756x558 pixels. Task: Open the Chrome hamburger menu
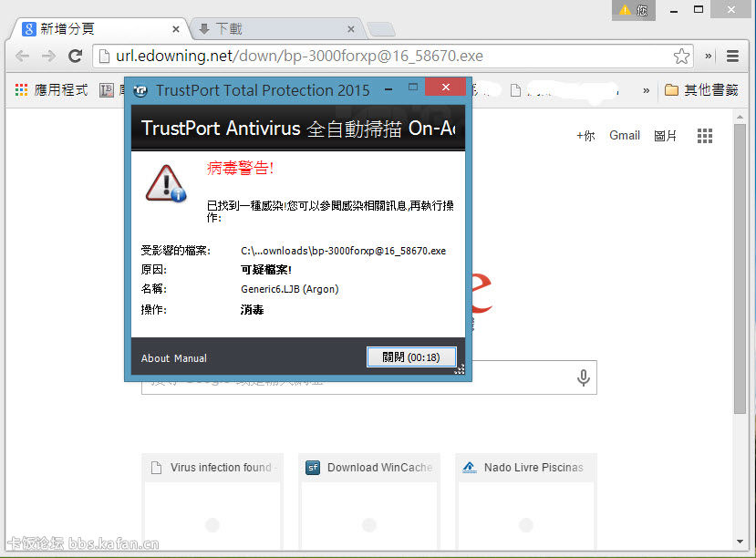tap(733, 57)
